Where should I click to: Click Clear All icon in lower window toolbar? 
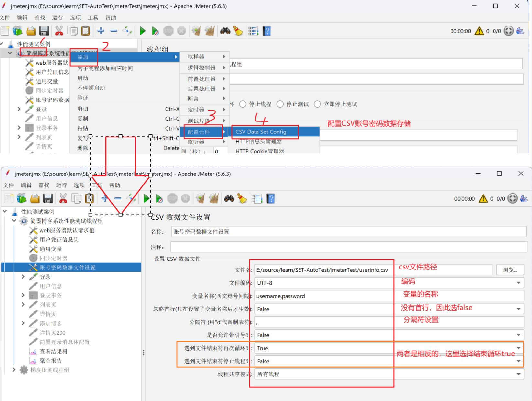point(214,198)
